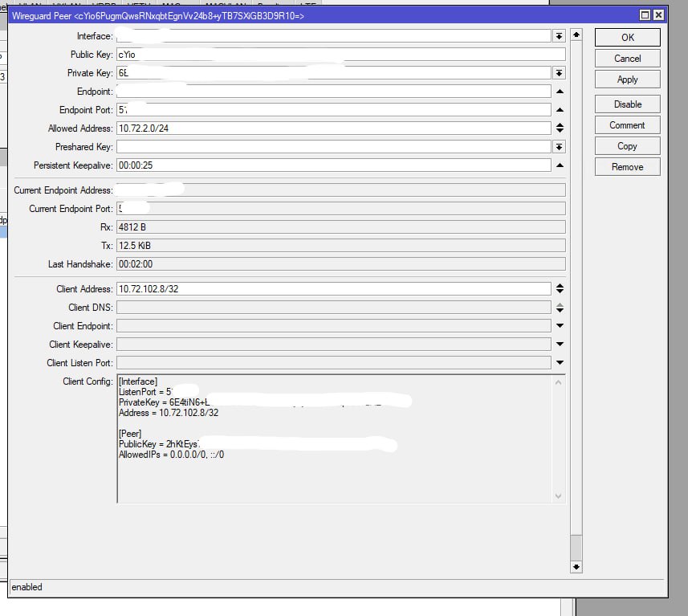Open the Interface dropdown list
This screenshot has width=688, height=616.
[x=559, y=36]
